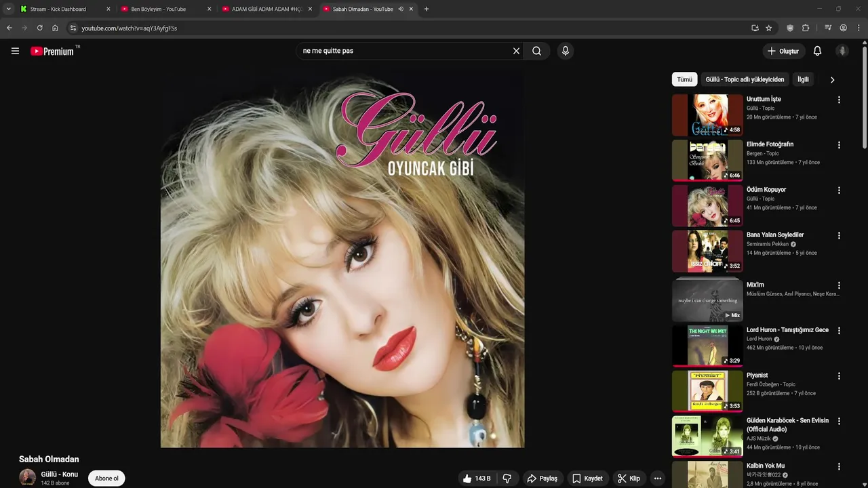The width and height of the screenshot is (868, 488).
Task: Open Kalbin Yok Mu video title
Action: tap(766, 466)
